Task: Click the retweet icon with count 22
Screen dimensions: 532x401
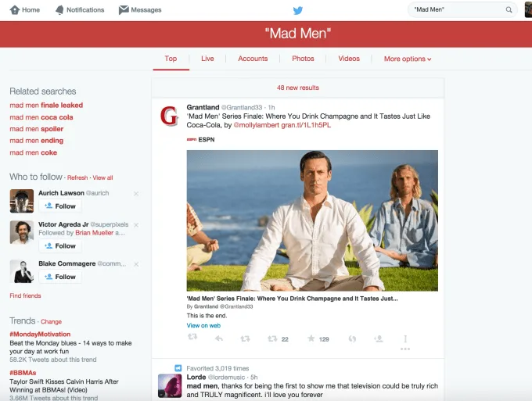Action: point(272,338)
